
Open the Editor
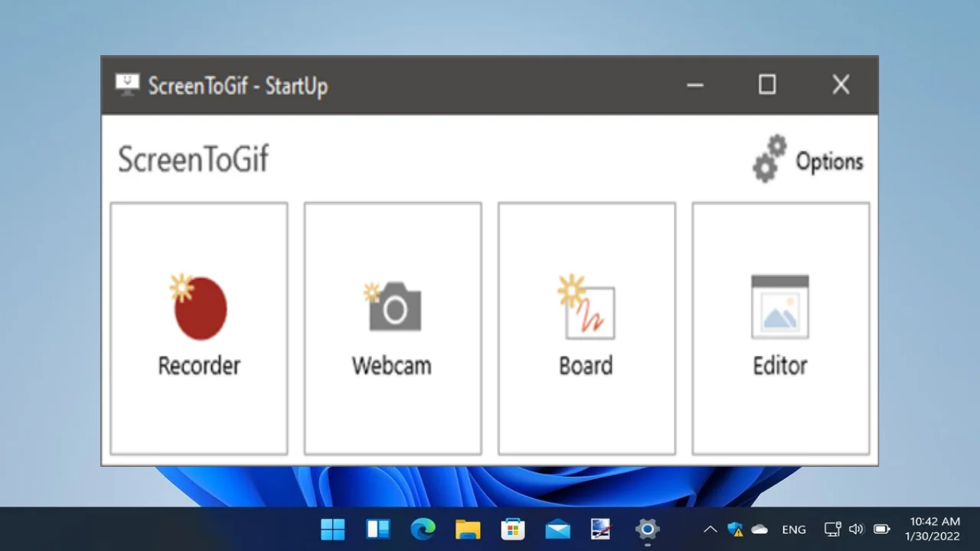click(780, 328)
